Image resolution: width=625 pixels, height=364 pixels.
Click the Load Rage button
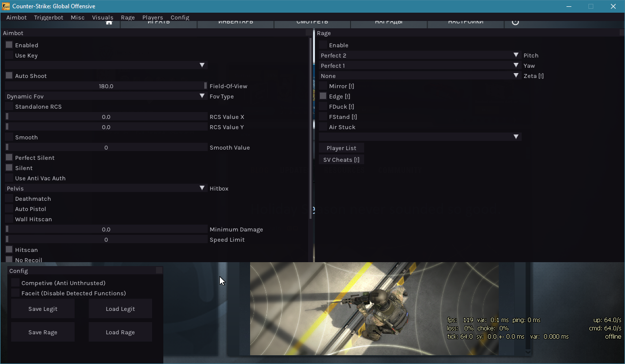(120, 332)
